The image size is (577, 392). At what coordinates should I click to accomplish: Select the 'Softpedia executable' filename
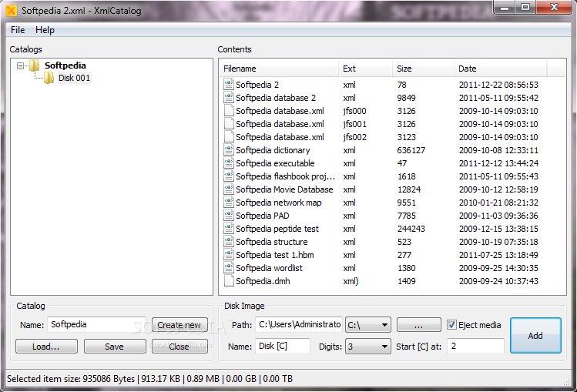coord(275,163)
